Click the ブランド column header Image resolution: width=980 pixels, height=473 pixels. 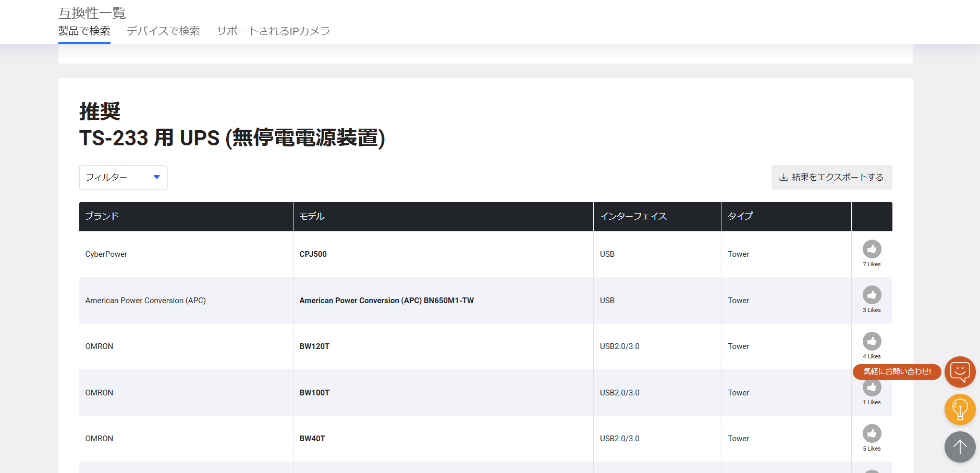102,216
